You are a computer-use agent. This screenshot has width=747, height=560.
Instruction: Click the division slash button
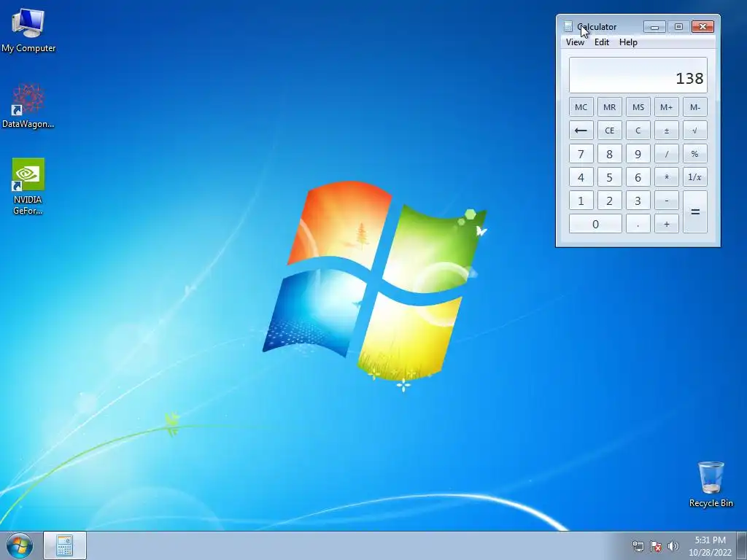[667, 154]
